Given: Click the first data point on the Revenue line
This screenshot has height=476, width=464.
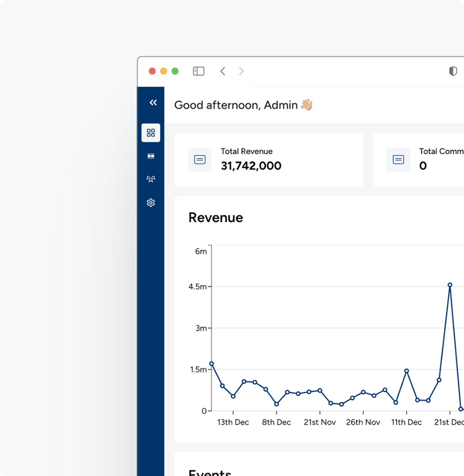Looking at the screenshot, I should click(x=212, y=363).
